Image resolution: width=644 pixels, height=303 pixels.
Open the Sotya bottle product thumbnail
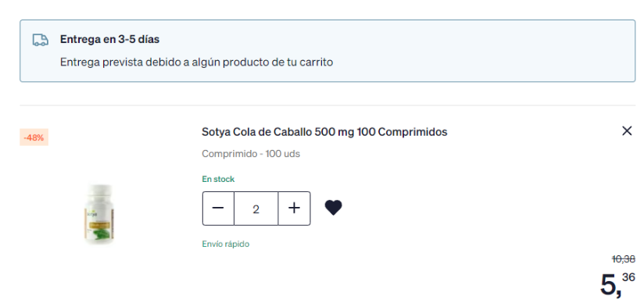coord(98,214)
